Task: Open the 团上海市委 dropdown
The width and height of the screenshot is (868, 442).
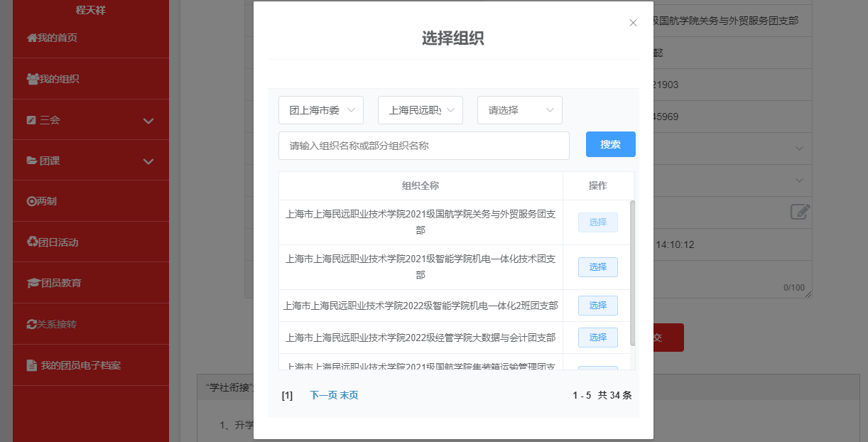Action: [x=321, y=110]
